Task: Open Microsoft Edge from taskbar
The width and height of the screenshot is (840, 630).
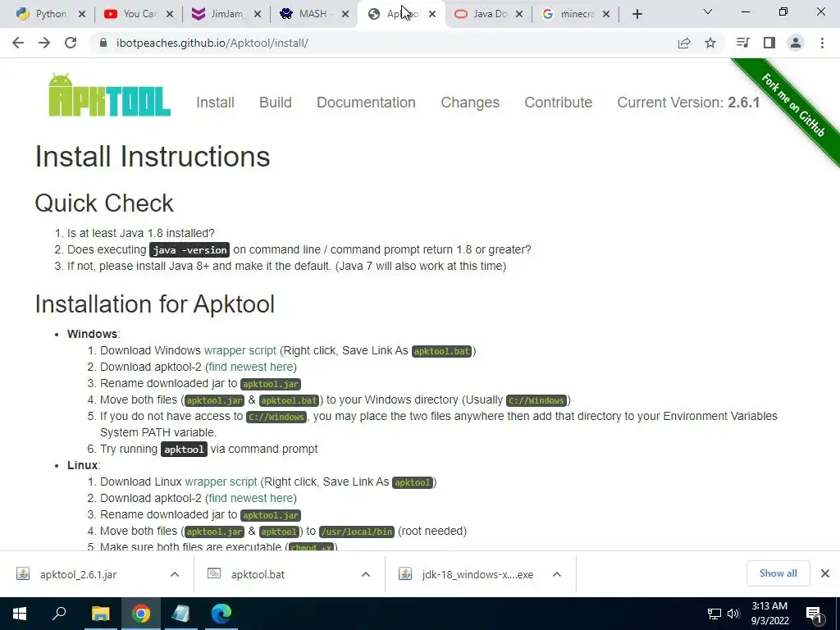Action: (x=221, y=614)
